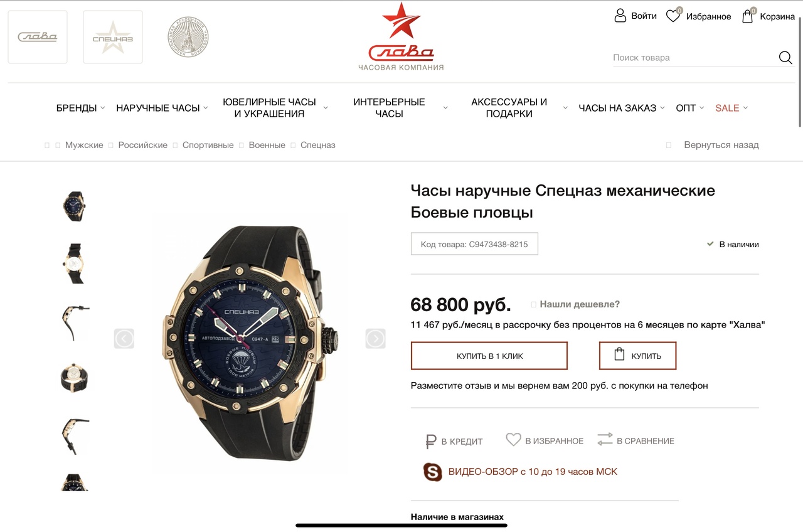Expand the БРЕНДЫ dropdown menu
Viewport: 803px width, 532px height.
81,108
